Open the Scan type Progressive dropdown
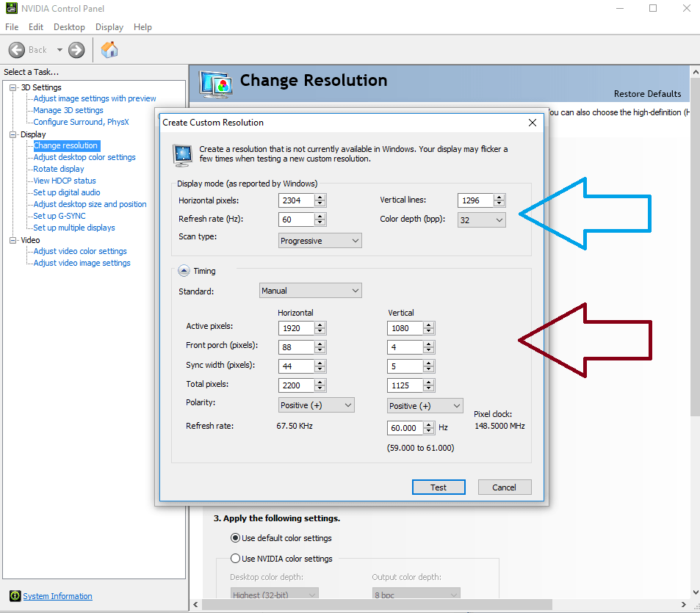The height and width of the screenshot is (613, 700). click(320, 241)
